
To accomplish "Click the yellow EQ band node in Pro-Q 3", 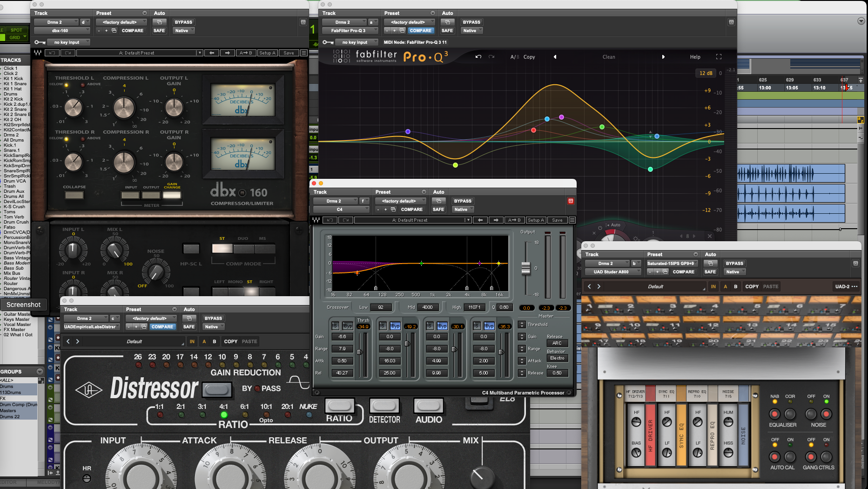I will tap(455, 165).
